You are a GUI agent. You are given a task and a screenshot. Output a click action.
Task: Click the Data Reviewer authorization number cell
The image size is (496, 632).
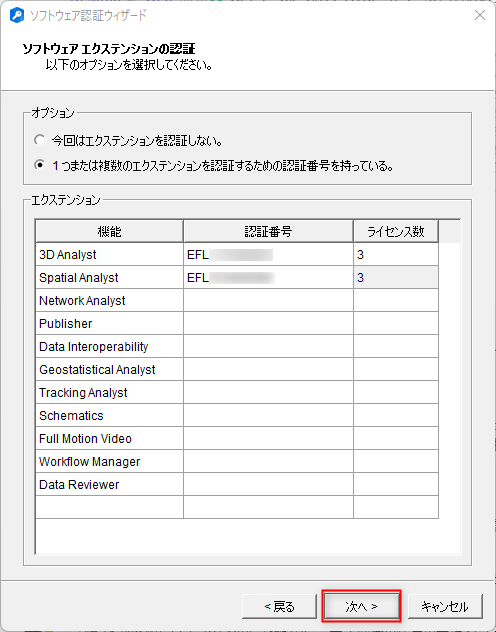[268, 484]
